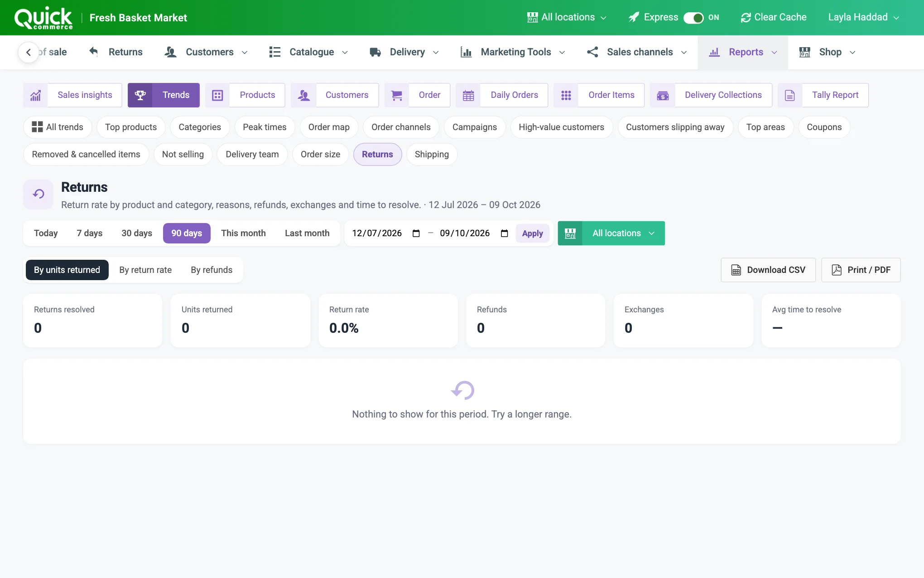Select the 90 days range
Viewport: 924px width, 578px height.
pos(187,233)
